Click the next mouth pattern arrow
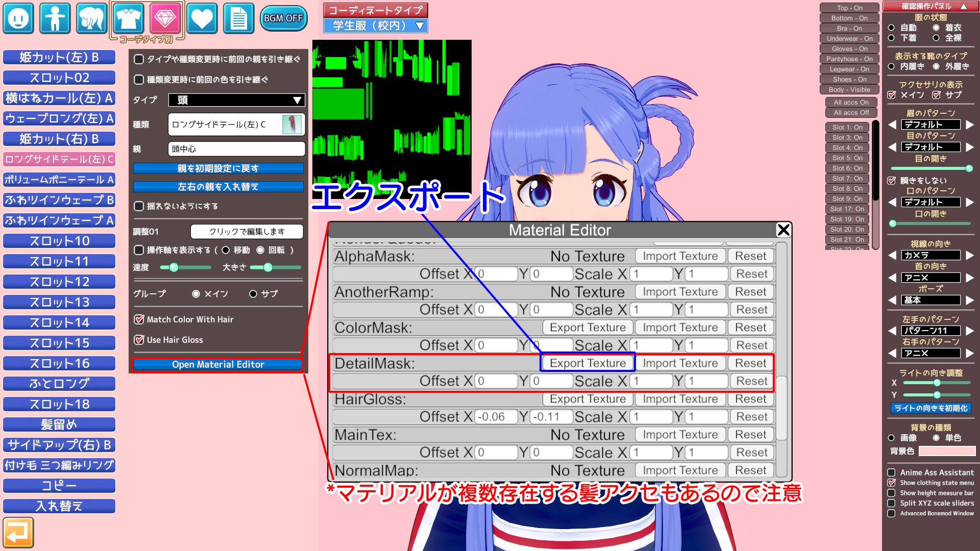The image size is (980, 551). point(970,202)
